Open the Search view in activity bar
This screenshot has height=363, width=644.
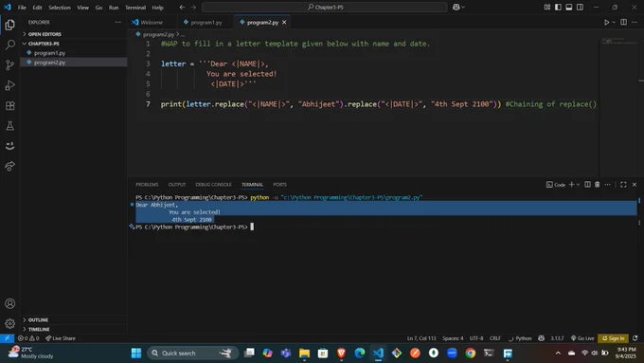(9, 45)
